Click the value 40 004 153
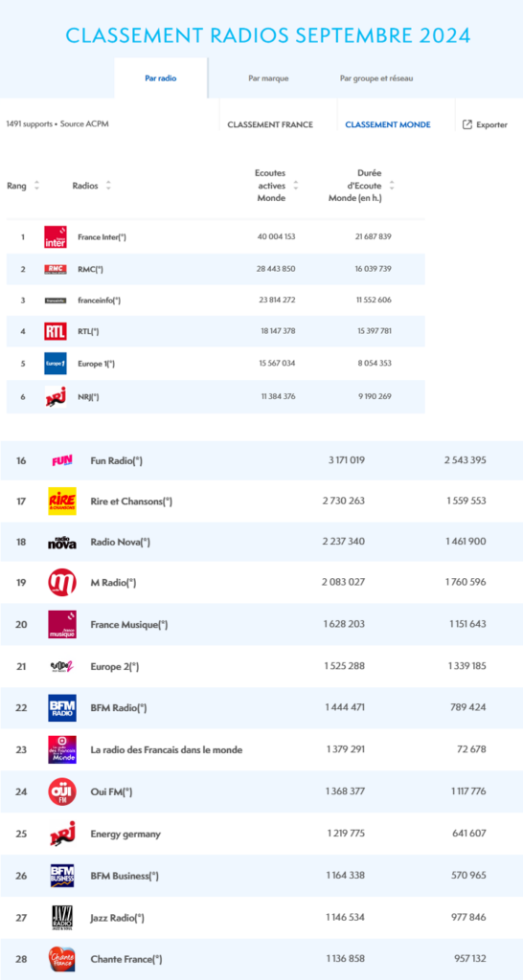This screenshot has height=980, width=523. [276, 237]
